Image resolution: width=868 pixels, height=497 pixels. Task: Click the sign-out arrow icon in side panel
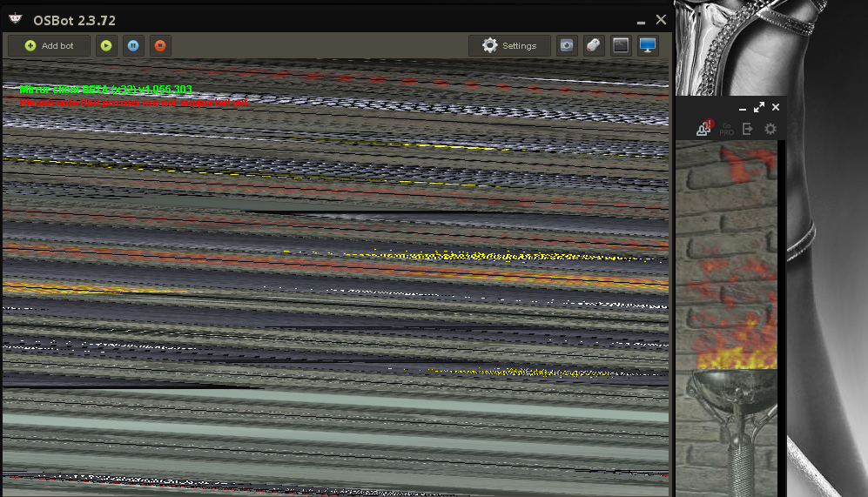click(747, 129)
